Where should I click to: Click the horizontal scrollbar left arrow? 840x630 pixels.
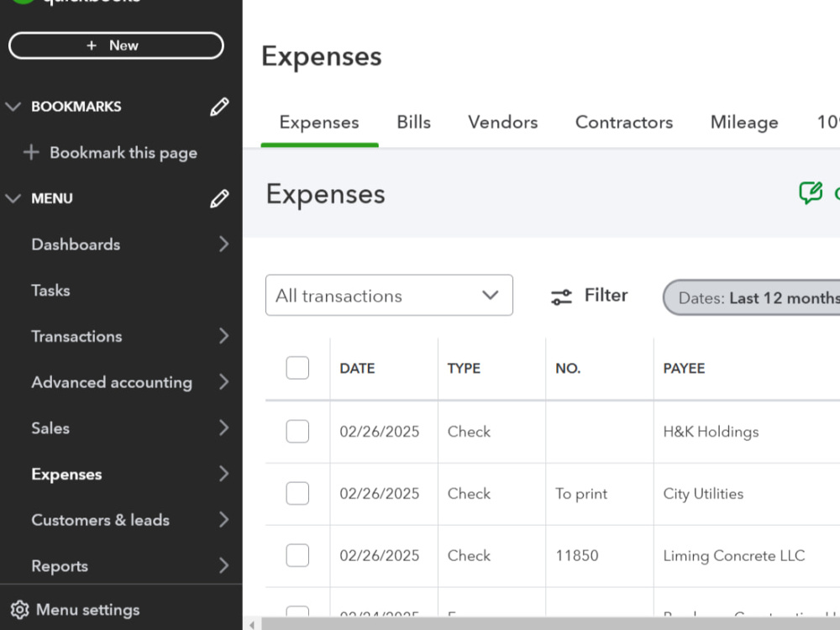point(252,624)
